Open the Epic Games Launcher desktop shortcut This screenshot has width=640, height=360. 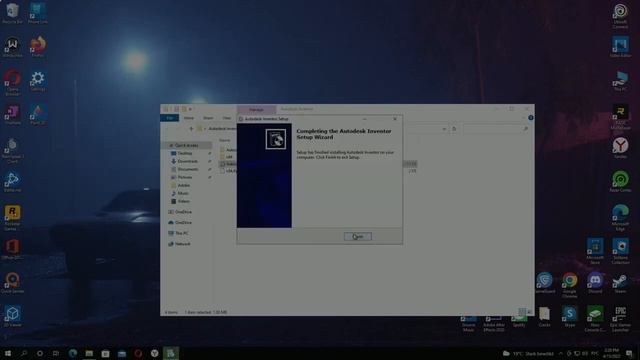pyautogui.click(x=620, y=319)
